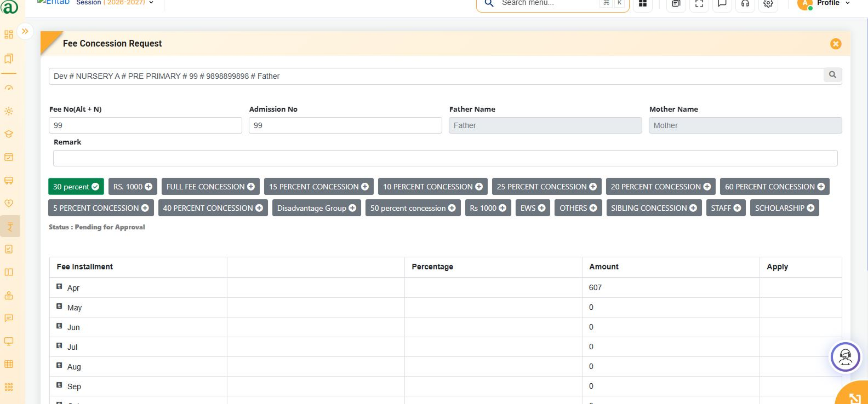The width and height of the screenshot is (868, 404).
Task: Add the SCHOLARSHIP concession
Action: [784, 208]
